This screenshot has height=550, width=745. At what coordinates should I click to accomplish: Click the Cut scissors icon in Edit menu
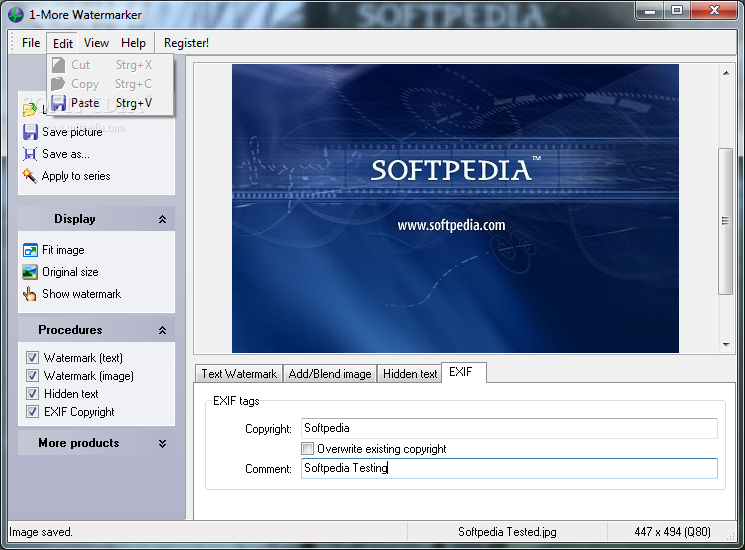[58, 65]
